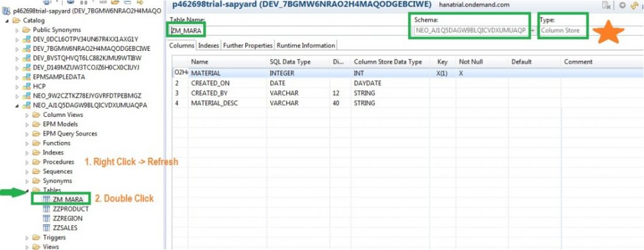Click table icon next to ZZPRODUCT

(x=47, y=209)
